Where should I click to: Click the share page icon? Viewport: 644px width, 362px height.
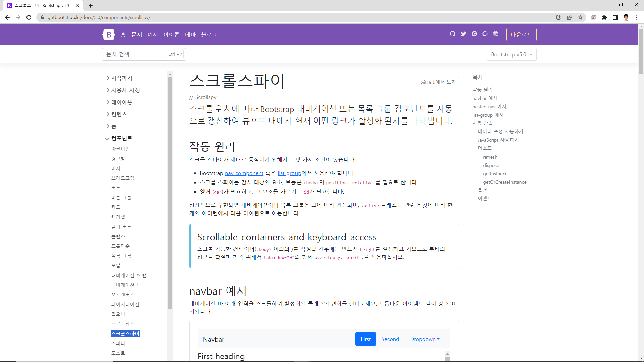570,17
